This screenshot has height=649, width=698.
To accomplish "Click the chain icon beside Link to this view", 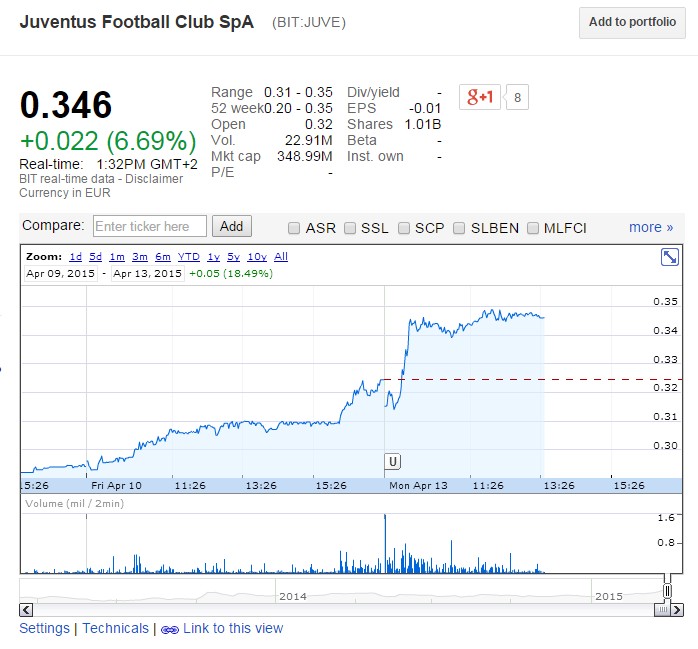I will pyautogui.click(x=169, y=629).
